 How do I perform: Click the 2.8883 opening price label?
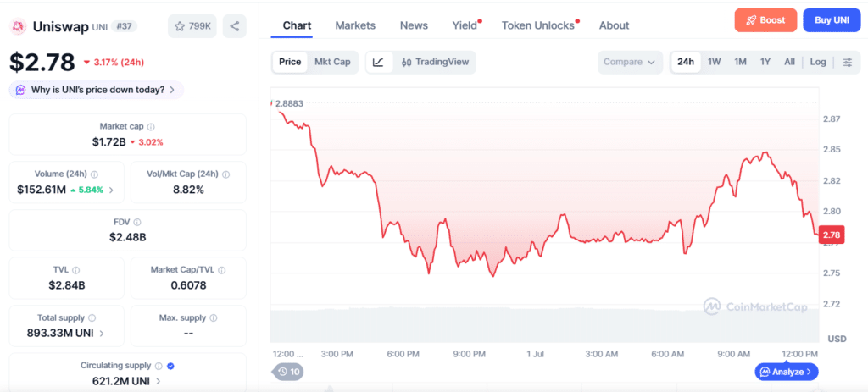coord(289,103)
